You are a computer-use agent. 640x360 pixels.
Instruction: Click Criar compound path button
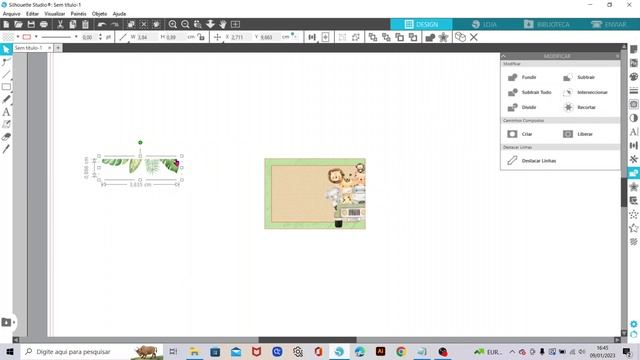point(520,134)
